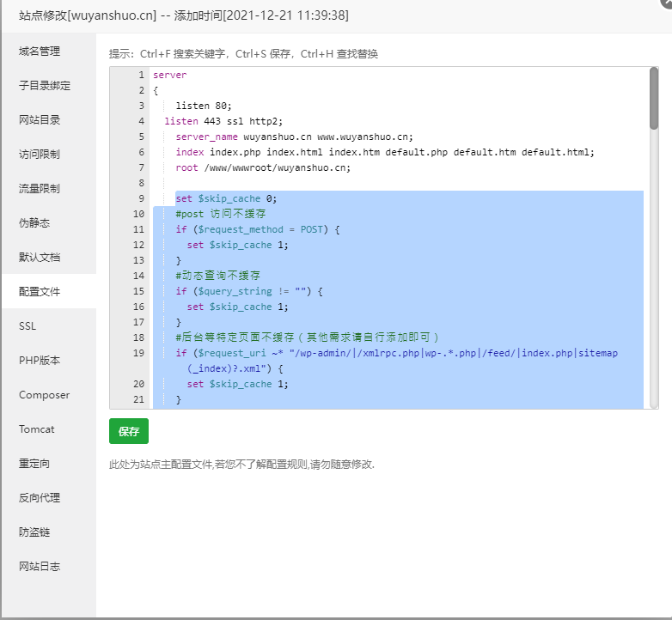Image resolution: width=672 pixels, height=620 pixels.
Task: Click the '(_index)?.xml") {' wrapped line
Action: coord(235,368)
